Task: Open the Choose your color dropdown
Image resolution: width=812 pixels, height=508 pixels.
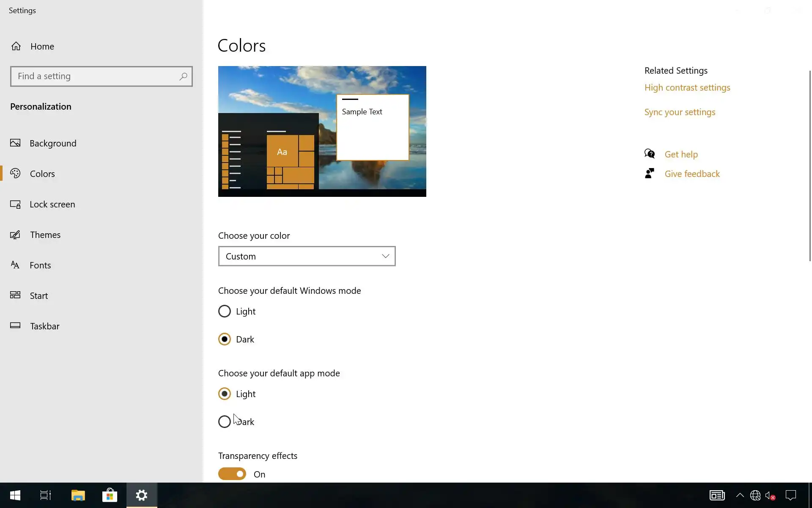Action: (x=307, y=256)
